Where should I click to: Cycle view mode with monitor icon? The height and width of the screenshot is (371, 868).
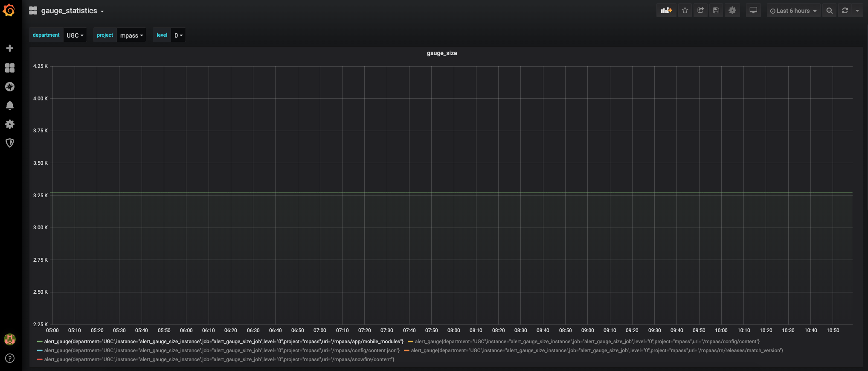[753, 11]
